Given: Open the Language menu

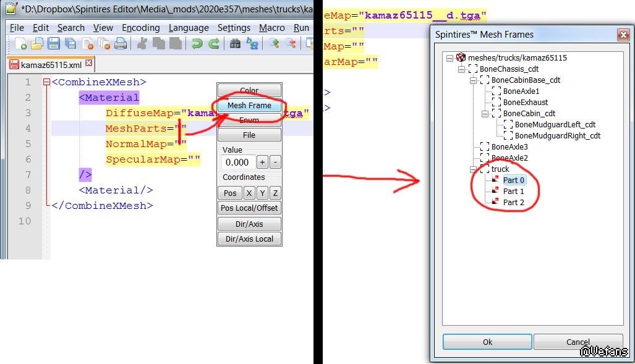Looking at the screenshot, I should tap(189, 28).
